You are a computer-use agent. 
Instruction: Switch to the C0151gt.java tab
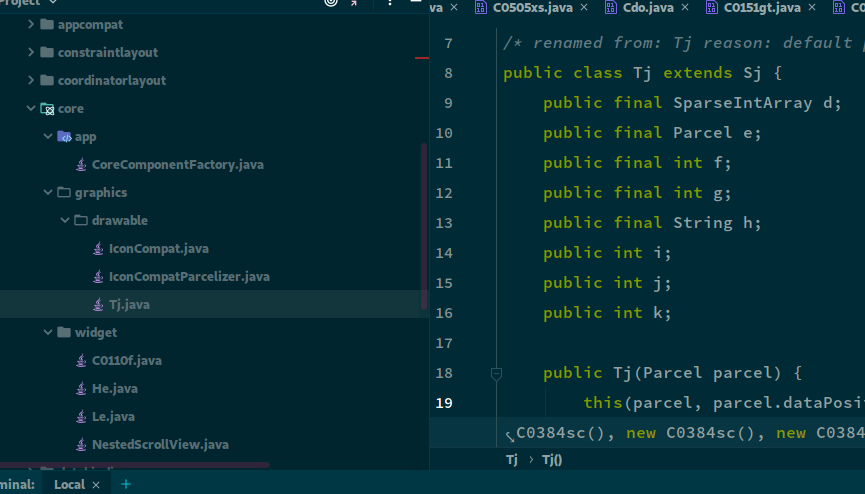(762, 7)
